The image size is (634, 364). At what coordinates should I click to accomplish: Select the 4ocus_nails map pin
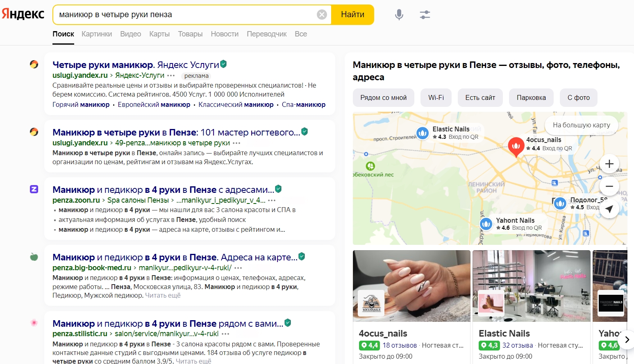[x=516, y=146]
